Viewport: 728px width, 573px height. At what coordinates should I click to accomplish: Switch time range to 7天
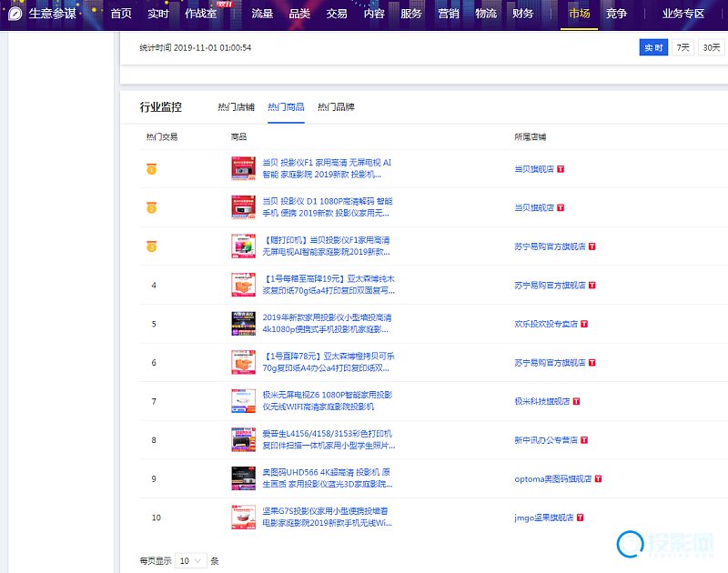coord(682,47)
